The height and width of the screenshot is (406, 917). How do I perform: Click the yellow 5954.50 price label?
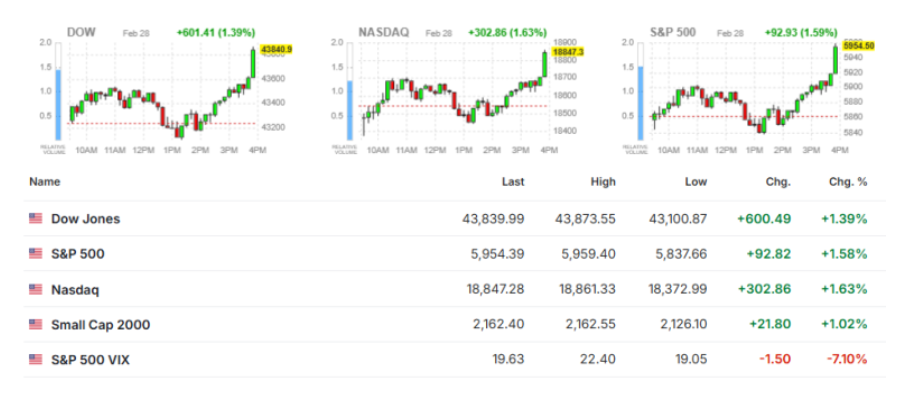tap(859, 46)
